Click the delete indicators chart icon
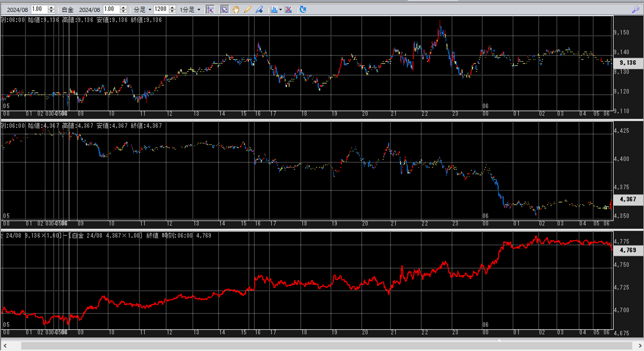 tap(288, 10)
